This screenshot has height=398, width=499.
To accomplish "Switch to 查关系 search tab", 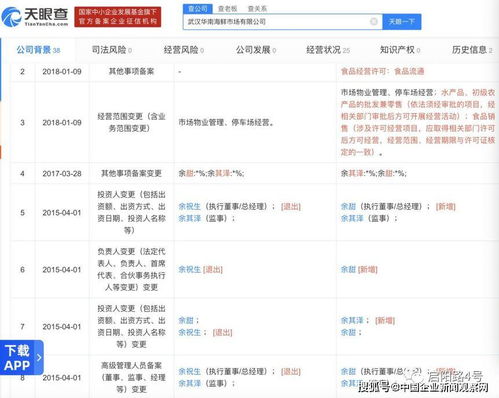I will pyautogui.click(x=257, y=9).
